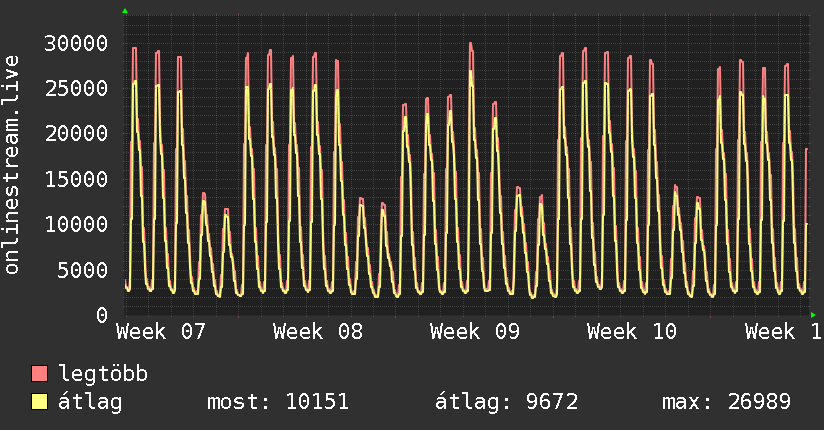Click the green arrow ending the x-axis
The image size is (824, 430).
(813, 315)
